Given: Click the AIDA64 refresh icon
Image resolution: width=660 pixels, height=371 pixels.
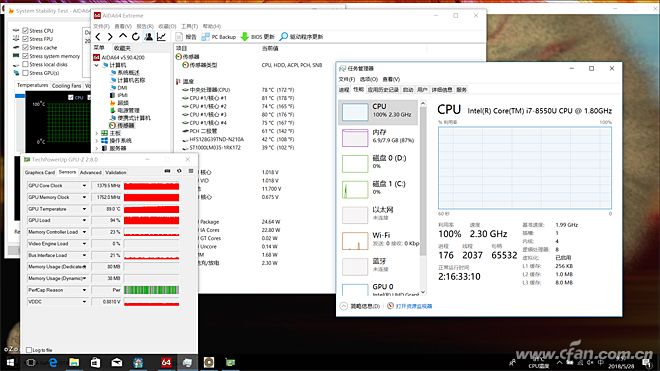Looking at the screenshot, I should click(136, 37).
